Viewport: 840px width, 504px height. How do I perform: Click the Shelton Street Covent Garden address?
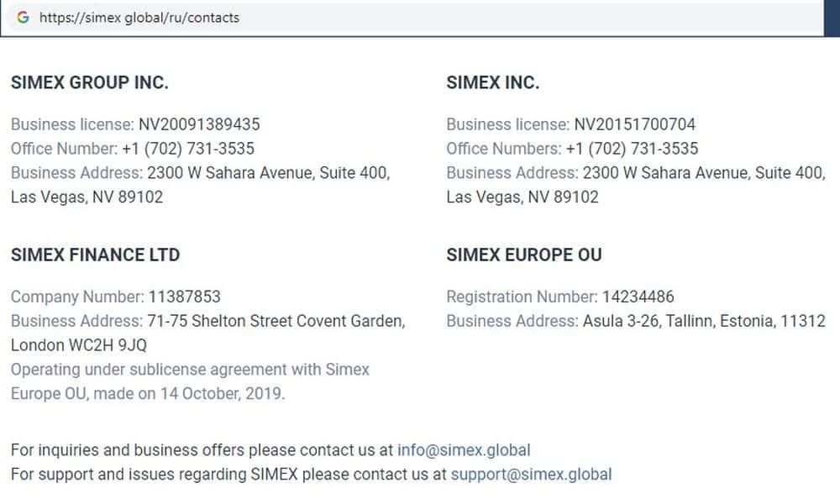click(x=276, y=321)
